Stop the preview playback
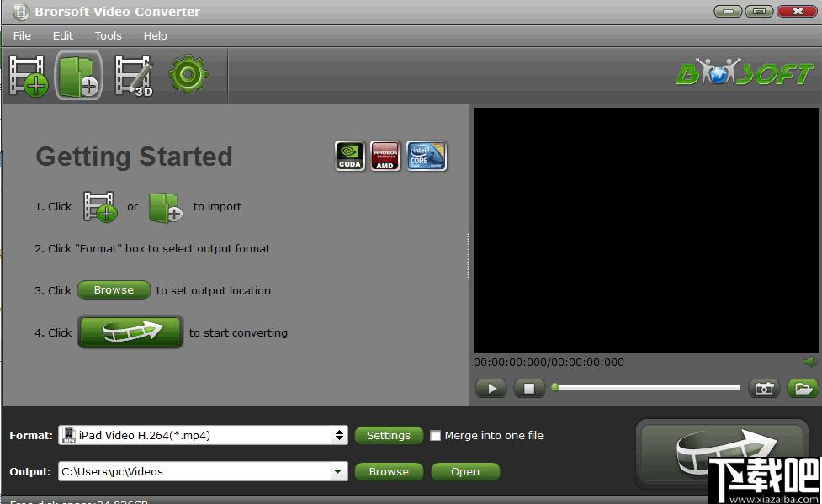 point(529,389)
